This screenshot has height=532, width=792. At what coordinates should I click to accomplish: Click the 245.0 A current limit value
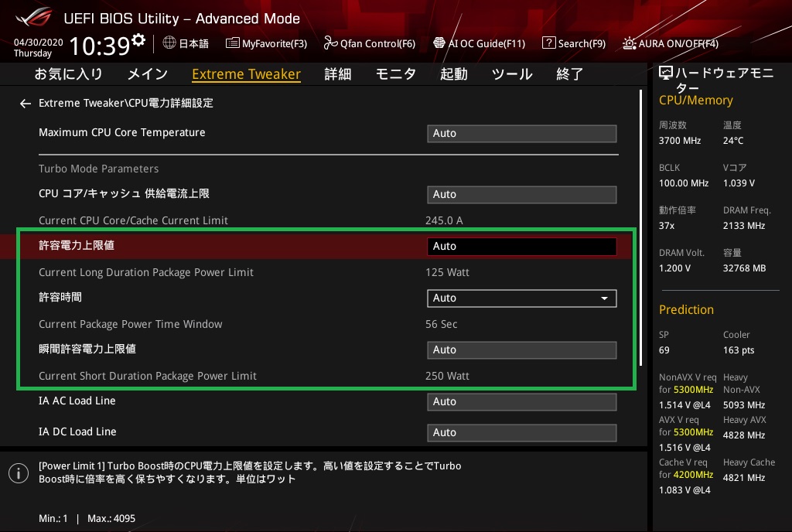pyautogui.click(x=444, y=220)
